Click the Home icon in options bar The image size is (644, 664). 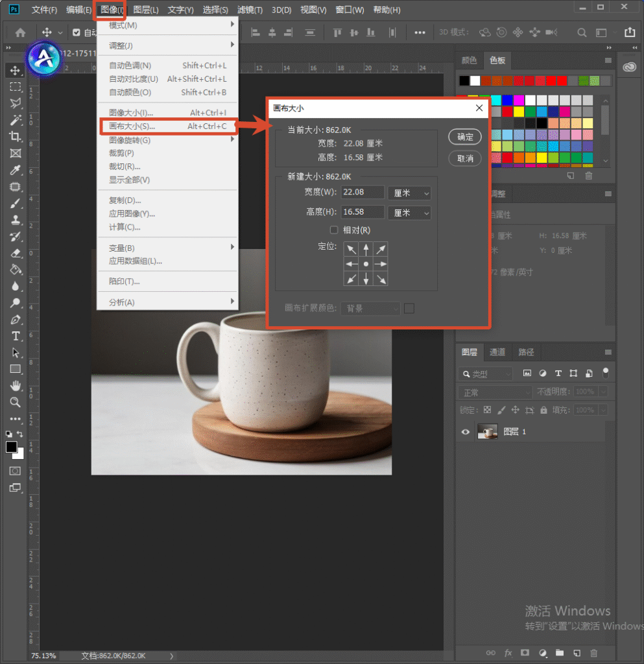[x=20, y=32]
